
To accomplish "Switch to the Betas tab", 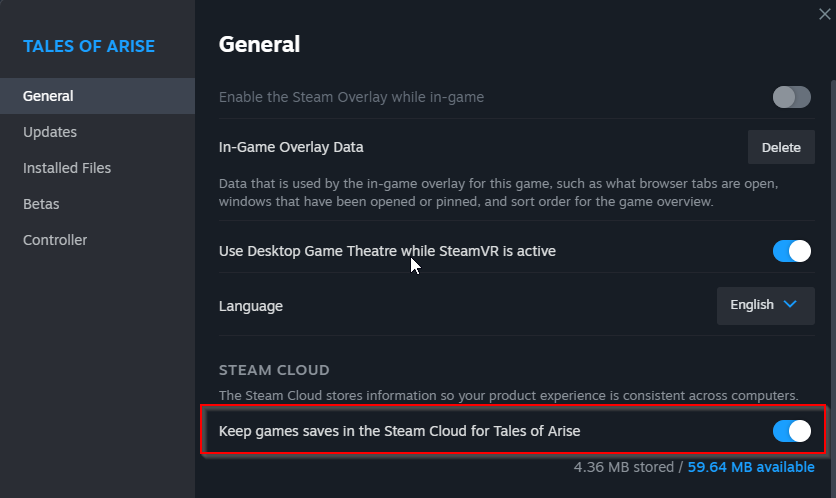I will click(x=41, y=204).
